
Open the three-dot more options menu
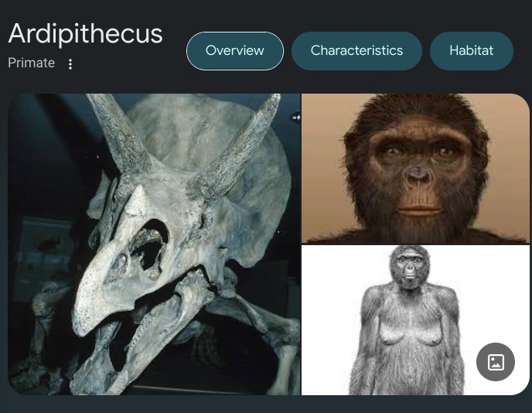coord(70,64)
